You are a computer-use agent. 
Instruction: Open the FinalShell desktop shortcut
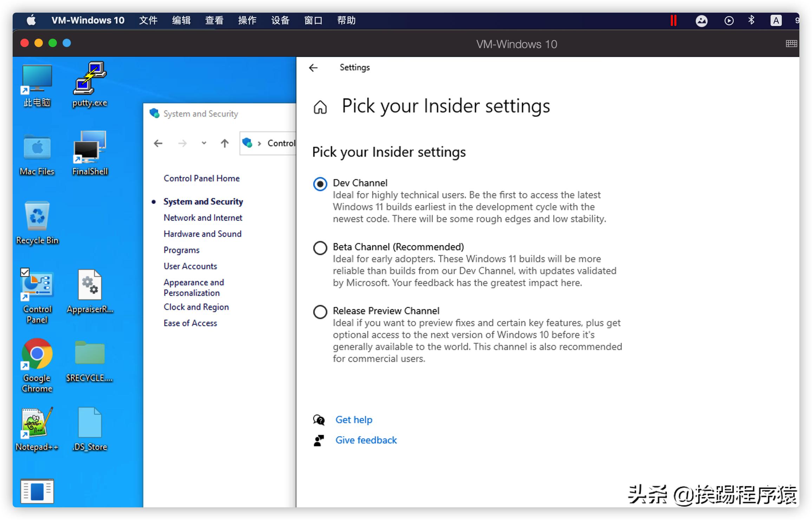point(90,148)
